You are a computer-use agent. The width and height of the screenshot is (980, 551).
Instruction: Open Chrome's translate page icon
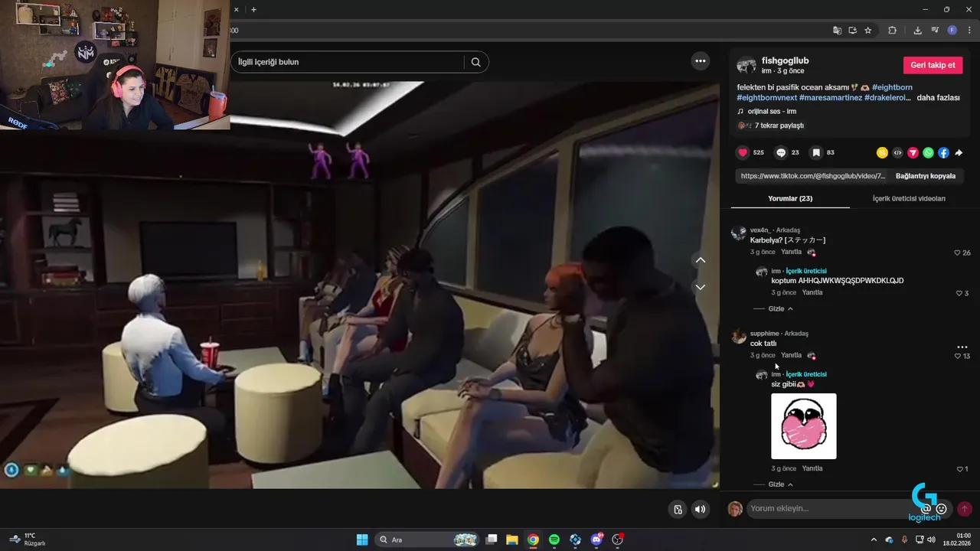[x=837, y=31]
